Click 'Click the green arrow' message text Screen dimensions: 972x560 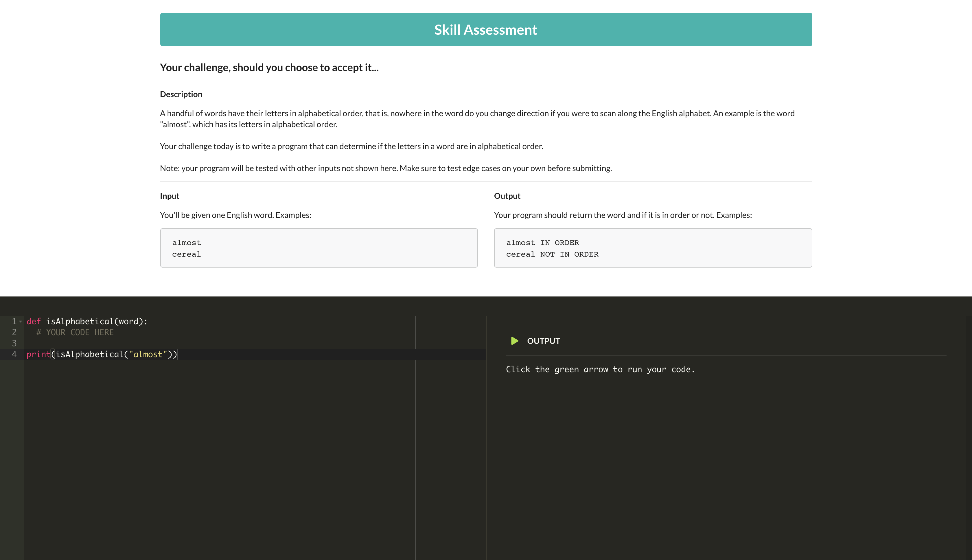tap(600, 369)
